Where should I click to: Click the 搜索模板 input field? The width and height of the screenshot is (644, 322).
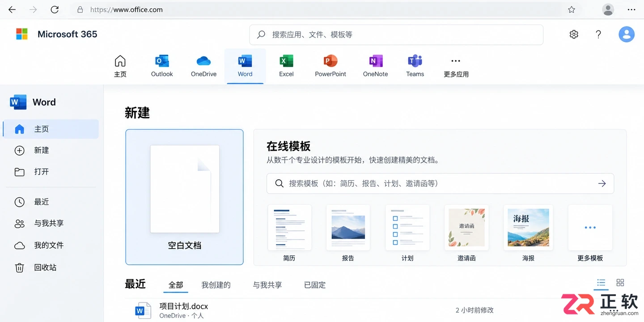click(440, 183)
